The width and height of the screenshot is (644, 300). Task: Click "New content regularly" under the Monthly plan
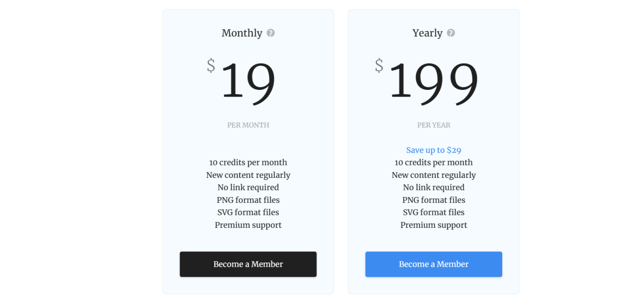pyautogui.click(x=248, y=175)
